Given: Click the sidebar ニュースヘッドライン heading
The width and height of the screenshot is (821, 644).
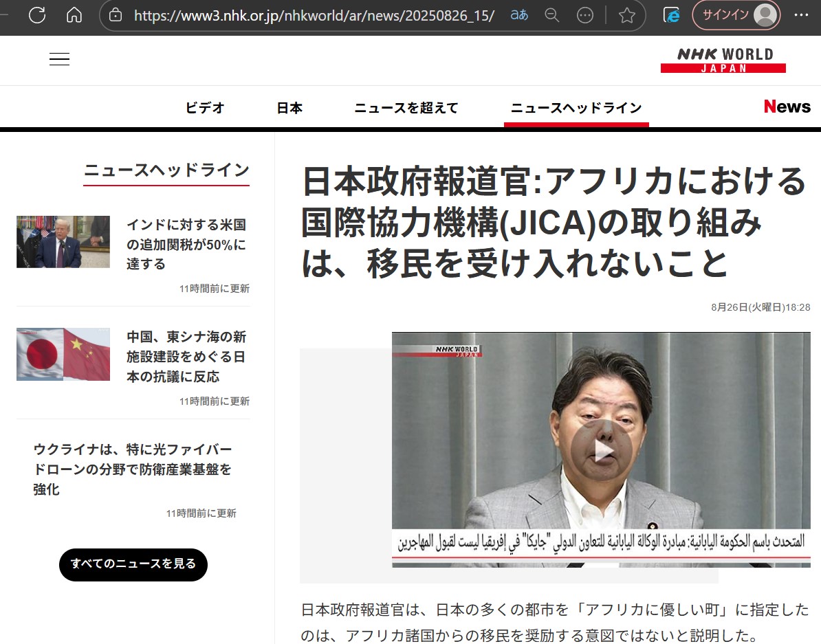Looking at the screenshot, I should pos(166,170).
